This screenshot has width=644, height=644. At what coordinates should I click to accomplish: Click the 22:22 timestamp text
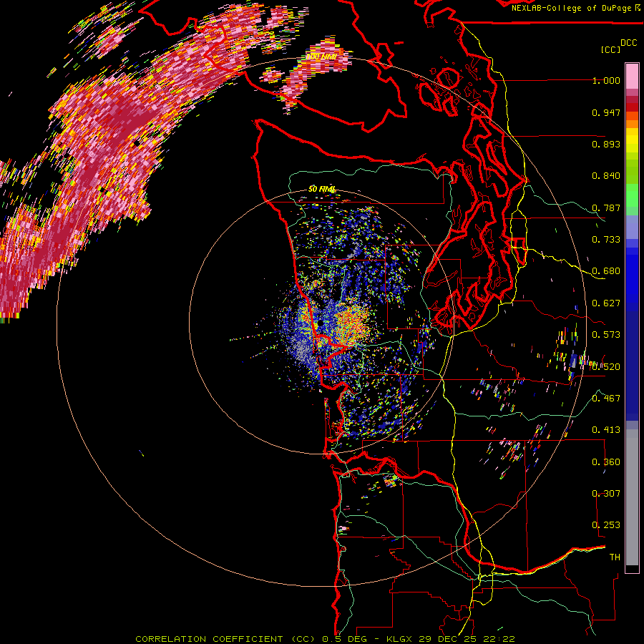pyautogui.click(x=499, y=639)
